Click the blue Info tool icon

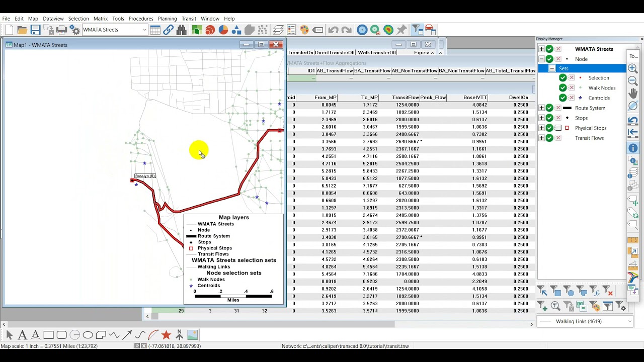click(633, 148)
